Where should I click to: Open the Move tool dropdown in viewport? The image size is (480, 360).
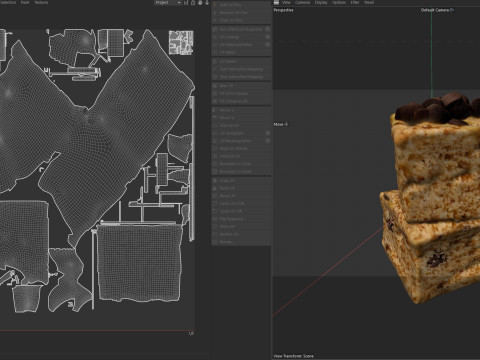281,124
